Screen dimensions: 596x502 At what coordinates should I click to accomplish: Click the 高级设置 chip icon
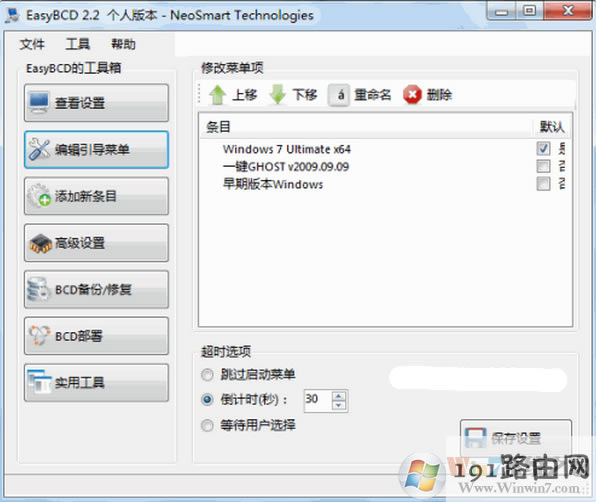(x=41, y=244)
